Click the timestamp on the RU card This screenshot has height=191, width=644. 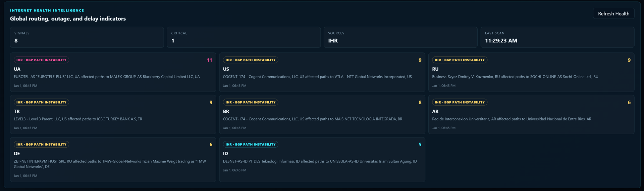[444, 86]
